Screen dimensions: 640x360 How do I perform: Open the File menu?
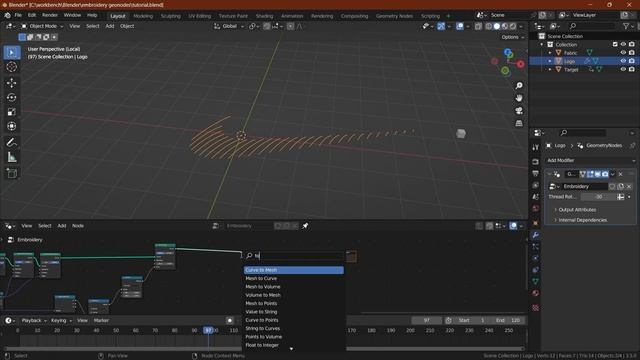(x=18, y=15)
